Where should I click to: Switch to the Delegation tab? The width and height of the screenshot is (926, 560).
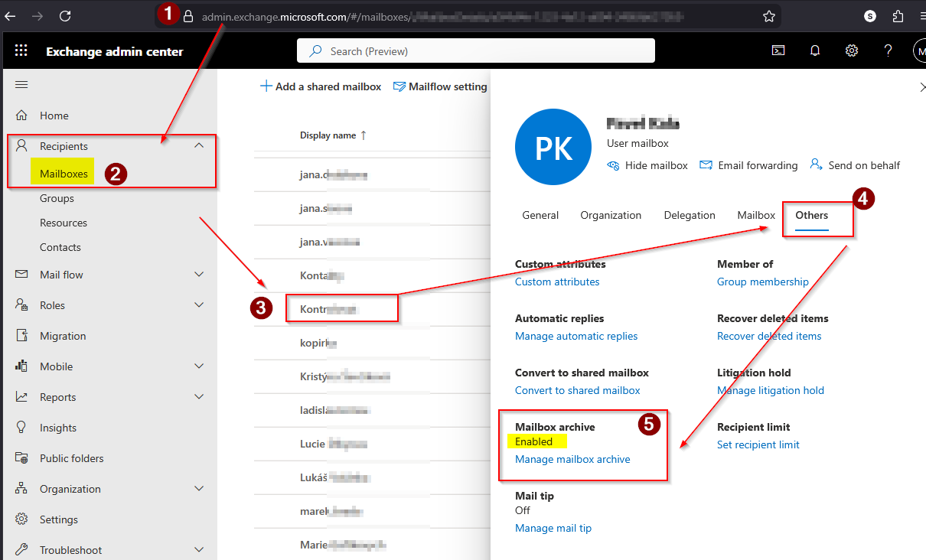pyautogui.click(x=690, y=216)
